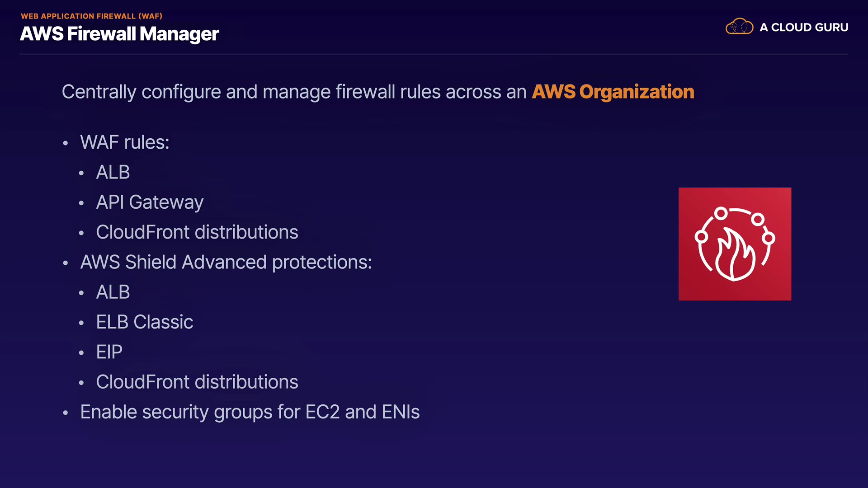The height and width of the screenshot is (488, 868).
Task: Click the WEB APPLICATION FIREWALL (WAF) header label
Action: point(91,16)
